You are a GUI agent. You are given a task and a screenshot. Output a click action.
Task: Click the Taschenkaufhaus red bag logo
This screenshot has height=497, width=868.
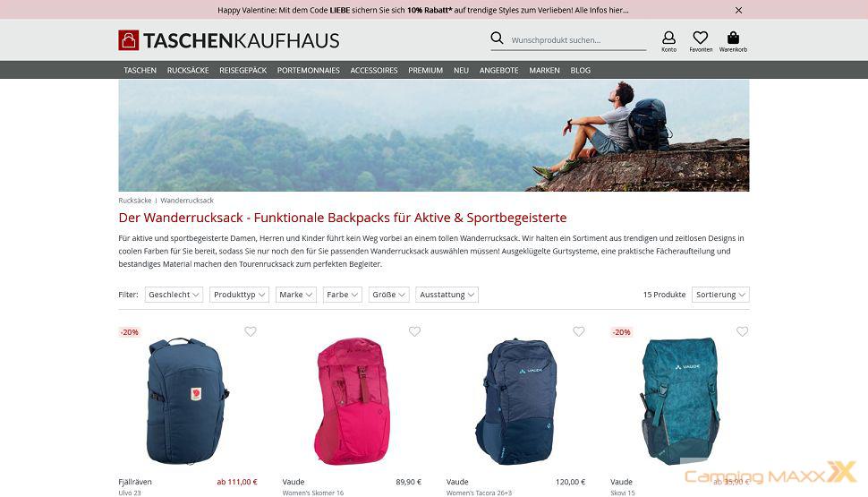tap(129, 40)
